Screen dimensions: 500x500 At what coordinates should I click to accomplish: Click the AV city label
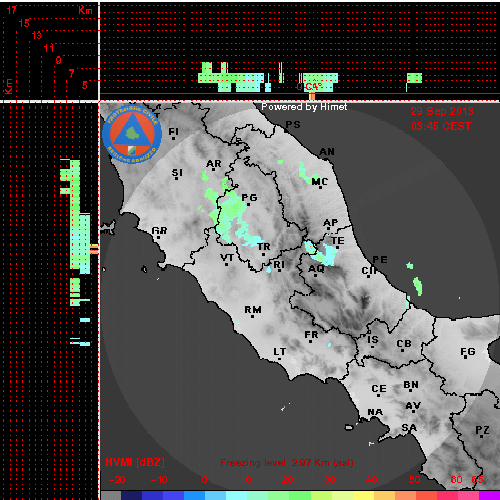point(413,406)
